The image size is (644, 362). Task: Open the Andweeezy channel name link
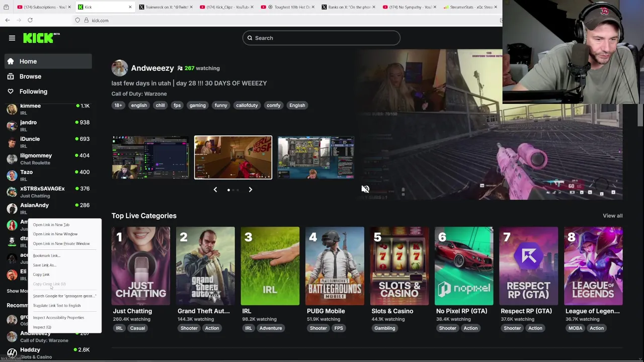coord(152,68)
